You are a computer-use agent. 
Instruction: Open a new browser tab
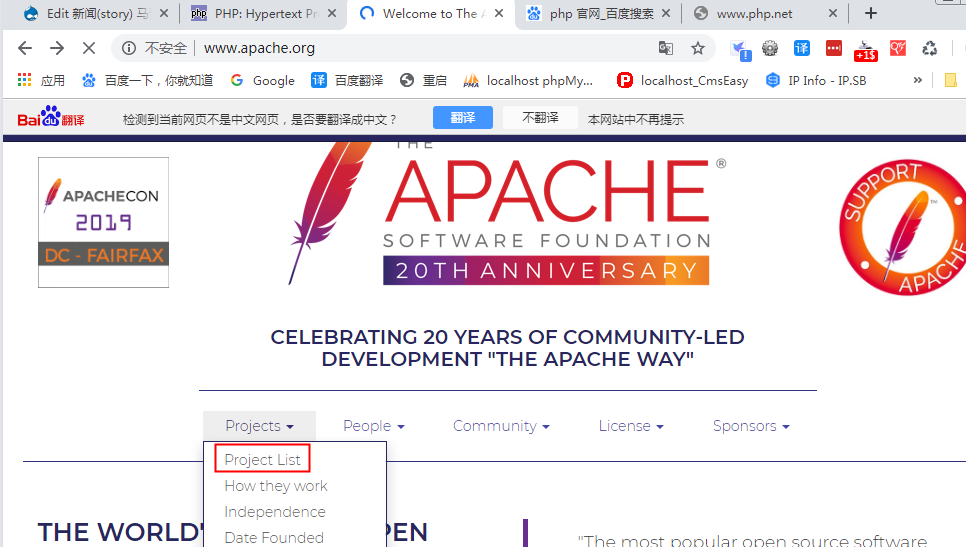click(x=871, y=13)
